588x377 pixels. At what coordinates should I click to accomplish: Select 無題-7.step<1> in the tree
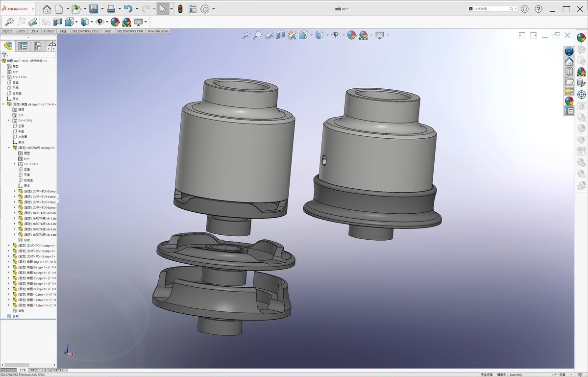35,278
